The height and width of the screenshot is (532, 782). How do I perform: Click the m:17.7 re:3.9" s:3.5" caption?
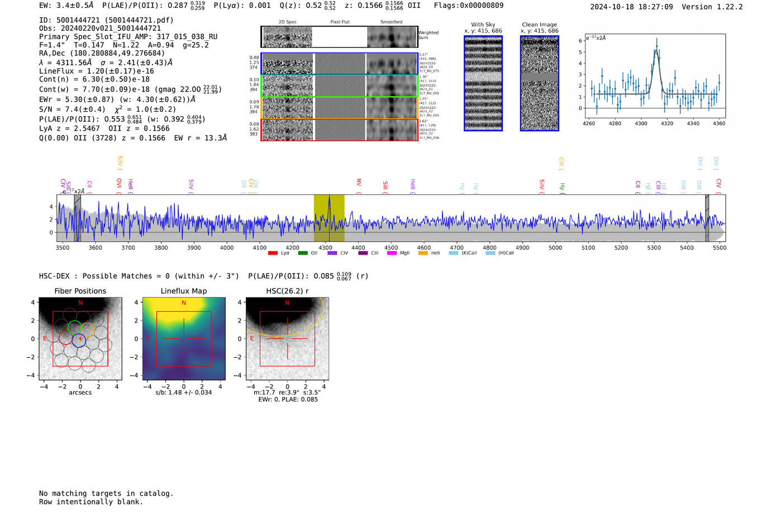[x=287, y=392]
